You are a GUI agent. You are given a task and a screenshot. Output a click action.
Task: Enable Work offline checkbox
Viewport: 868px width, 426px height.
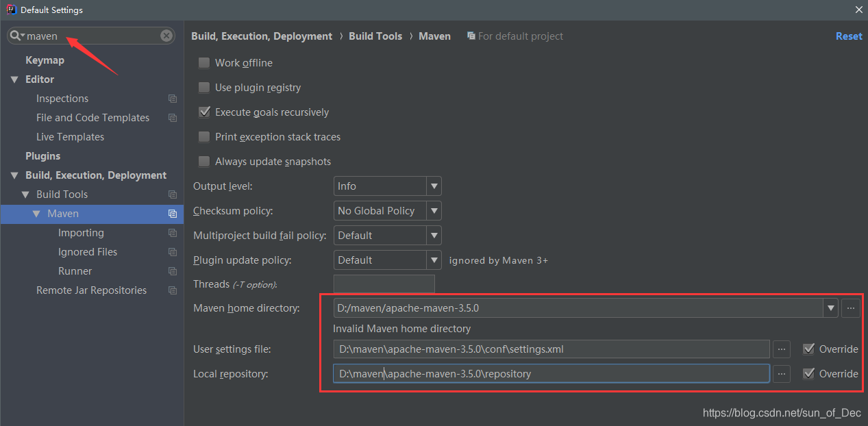(x=204, y=63)
